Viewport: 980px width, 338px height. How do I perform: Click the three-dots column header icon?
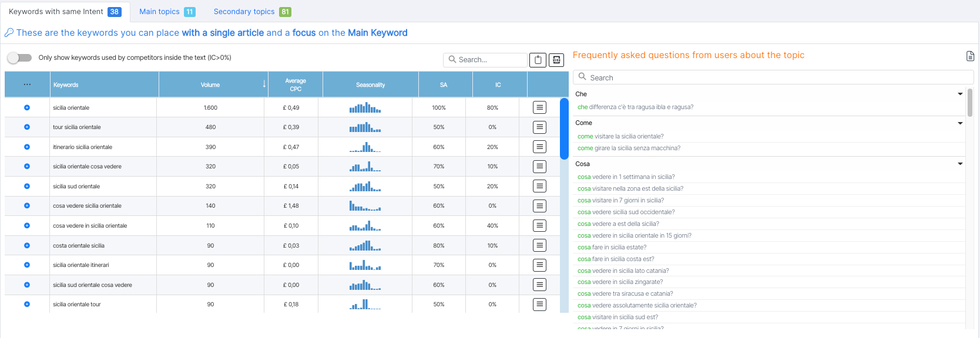click(x=27, y=85)
